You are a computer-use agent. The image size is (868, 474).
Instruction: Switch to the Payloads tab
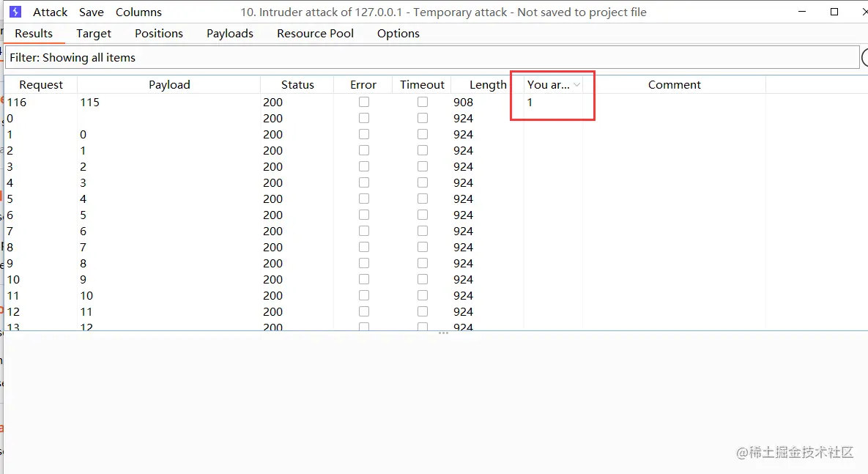pos(230,33)
